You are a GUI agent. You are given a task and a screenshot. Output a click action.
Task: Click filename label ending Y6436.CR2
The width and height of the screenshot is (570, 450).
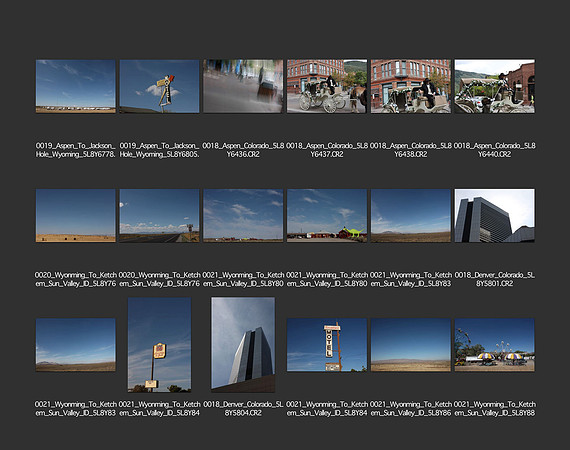click(243, 150)
